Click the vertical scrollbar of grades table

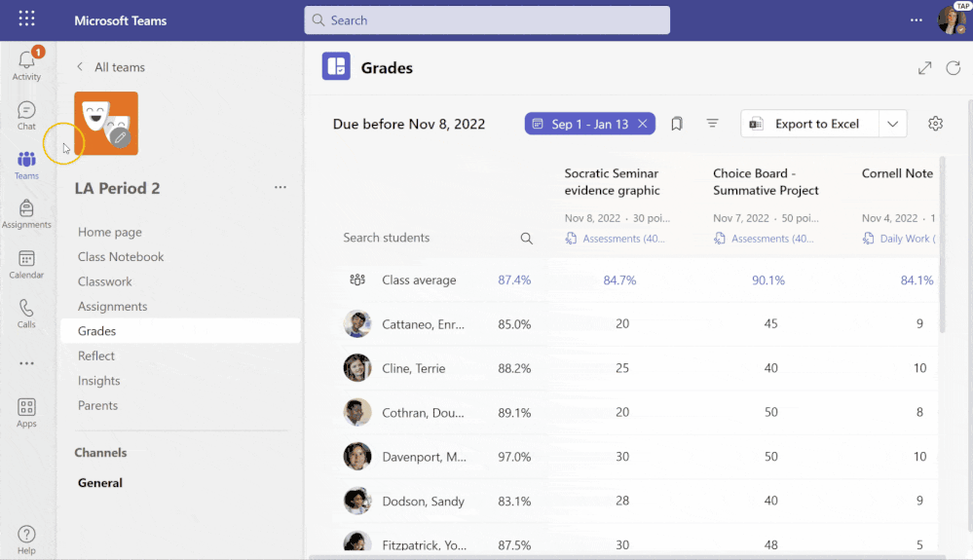(x=942, y=245)
